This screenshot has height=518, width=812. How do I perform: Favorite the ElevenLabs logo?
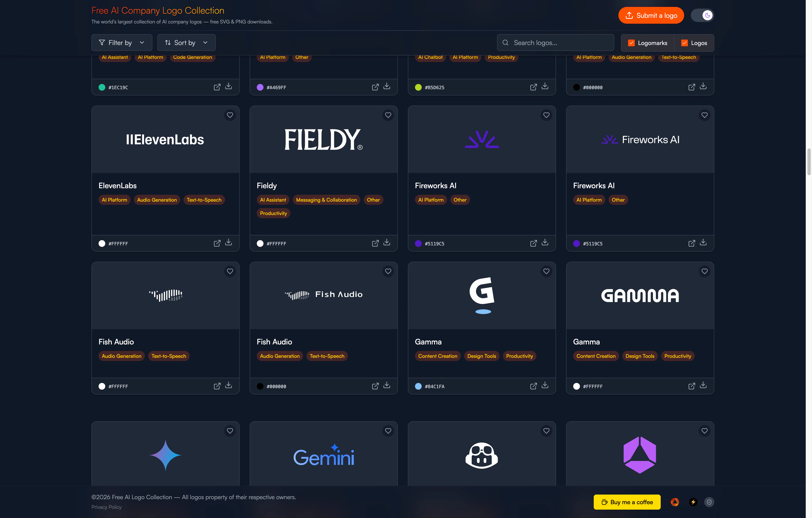tap(230, 115)
